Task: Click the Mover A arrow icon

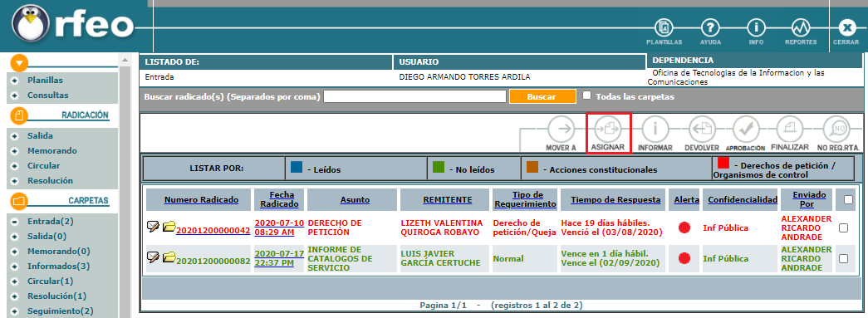Action: click(x=562, y=130)
